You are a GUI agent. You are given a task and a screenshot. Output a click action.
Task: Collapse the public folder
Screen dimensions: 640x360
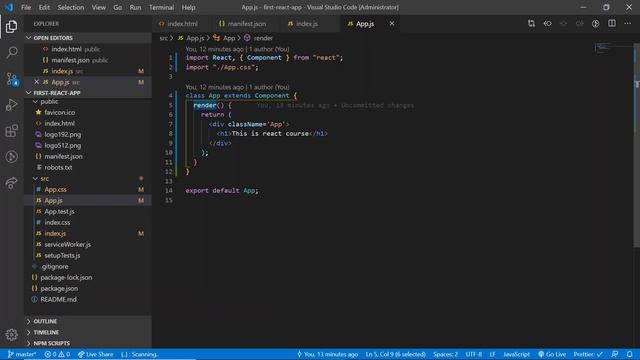(x=88, y=102)
